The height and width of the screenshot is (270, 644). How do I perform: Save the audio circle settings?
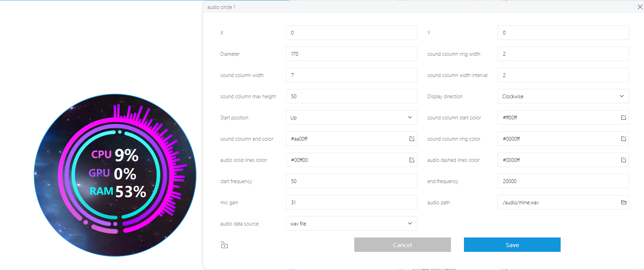[x=512, y=245]
